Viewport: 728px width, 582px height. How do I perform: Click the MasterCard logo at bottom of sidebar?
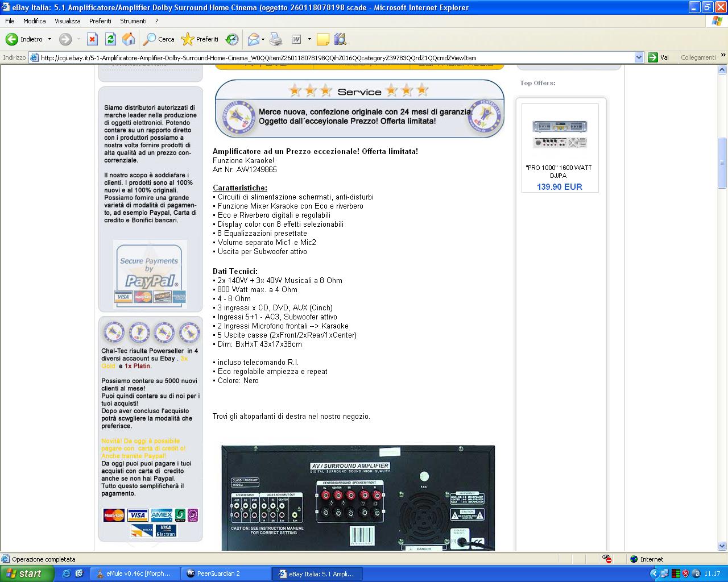pyautogui.click(x=114, y=516)
